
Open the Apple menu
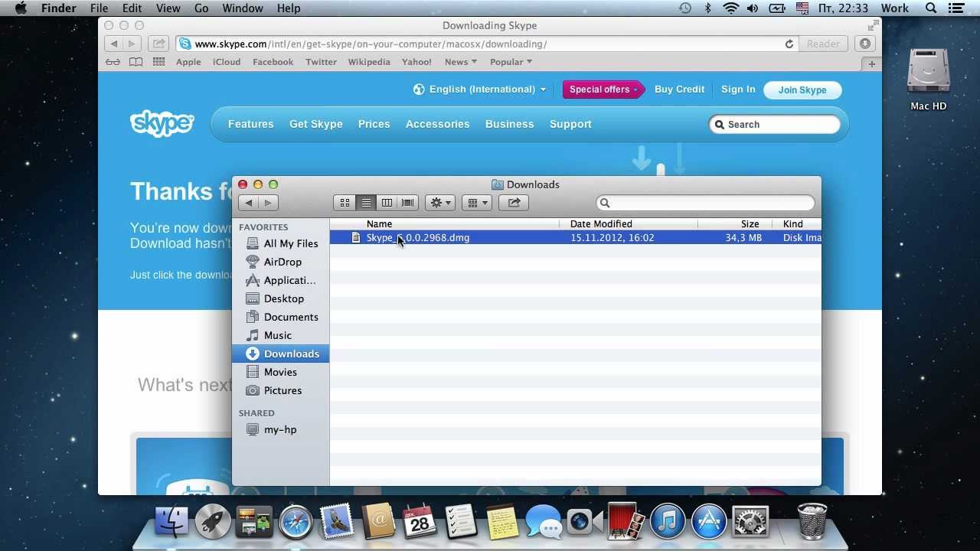21,8
